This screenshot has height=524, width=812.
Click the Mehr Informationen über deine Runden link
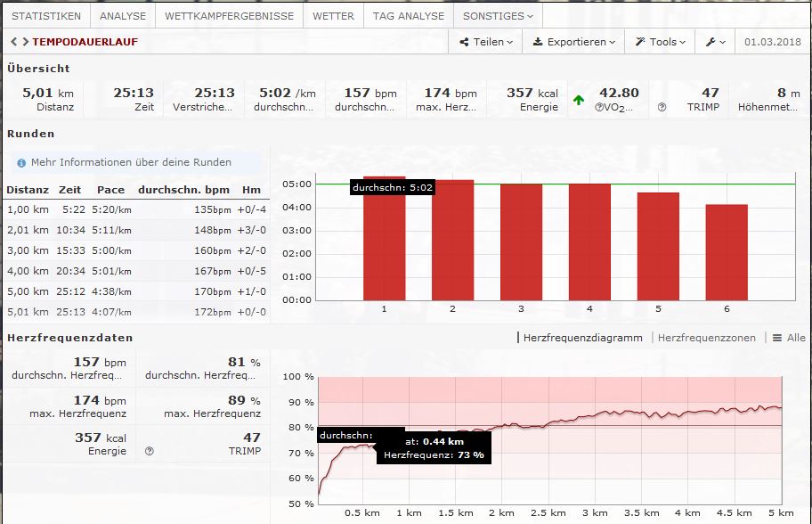point(131,162)
